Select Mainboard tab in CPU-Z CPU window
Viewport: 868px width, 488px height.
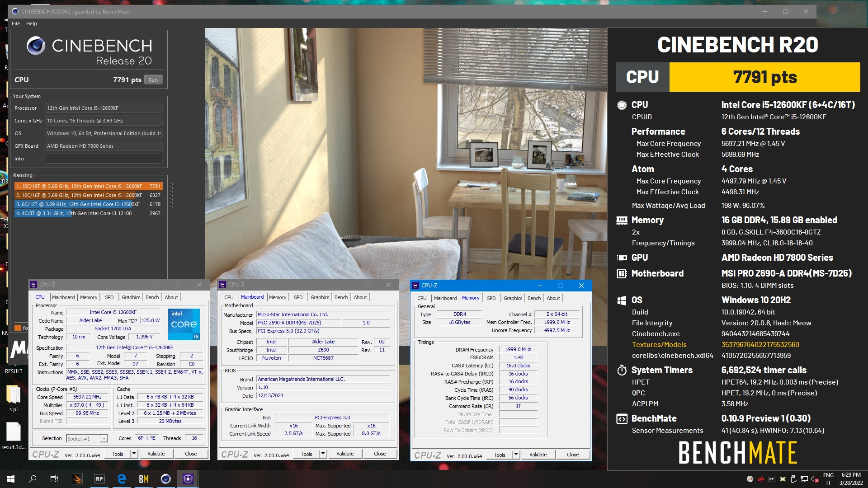(63, 297)
